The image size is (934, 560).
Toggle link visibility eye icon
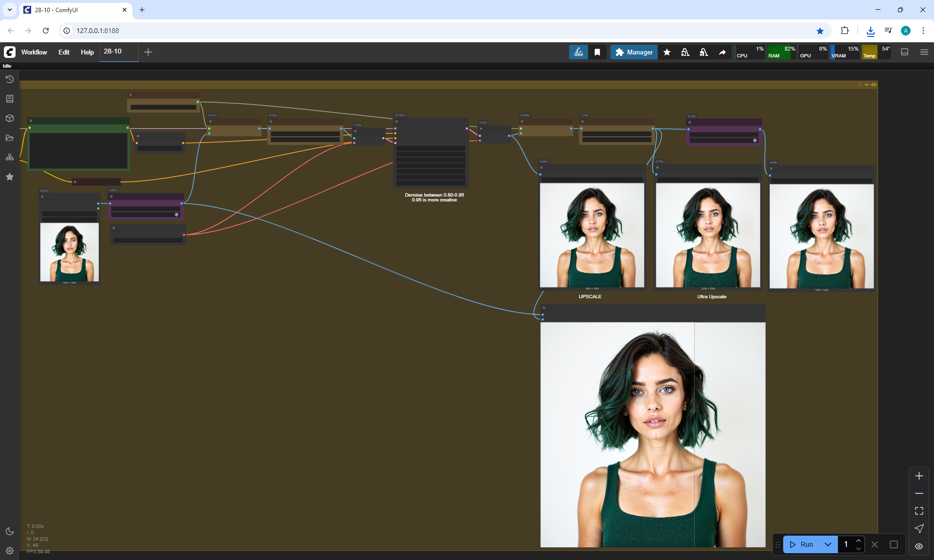(919, 546)
